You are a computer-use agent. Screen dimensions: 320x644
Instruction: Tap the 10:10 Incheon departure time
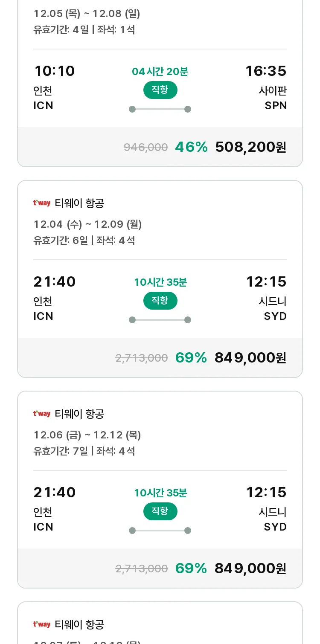click(x=54, y=71)
